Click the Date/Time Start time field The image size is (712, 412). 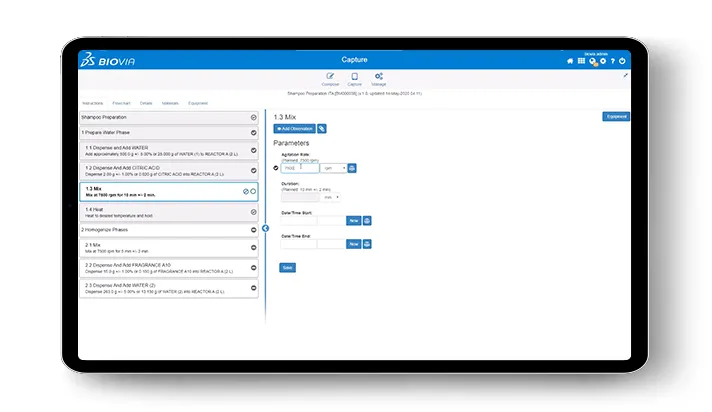pyautogui.click(x=331, y=221)
